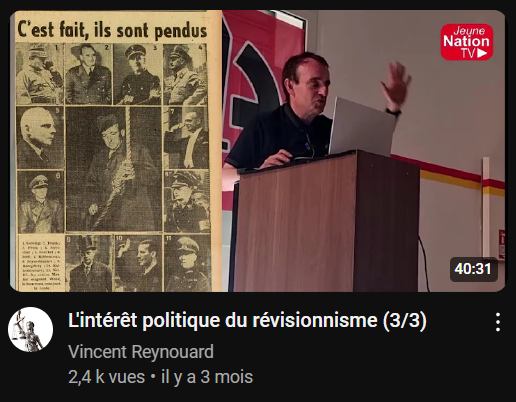Viewport: 516px width, 402px height.
Task: Click the 40:31 duration badge
Action: coord(473,269)
